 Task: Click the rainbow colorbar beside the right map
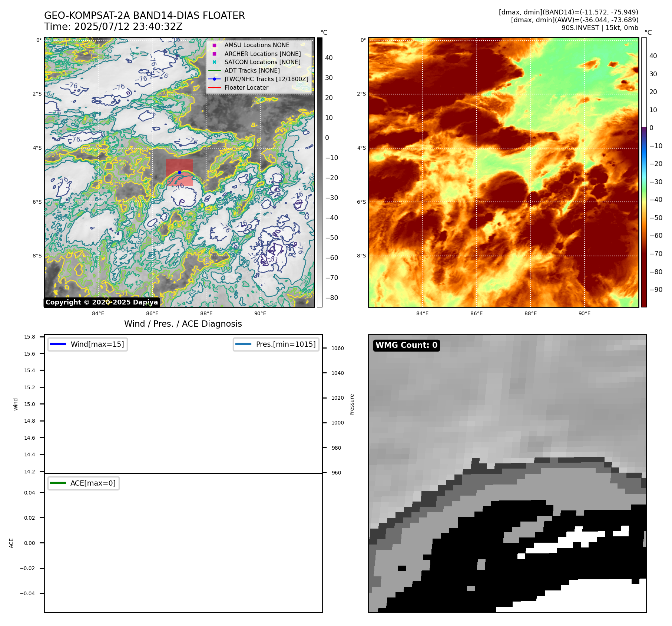(644, 172)
